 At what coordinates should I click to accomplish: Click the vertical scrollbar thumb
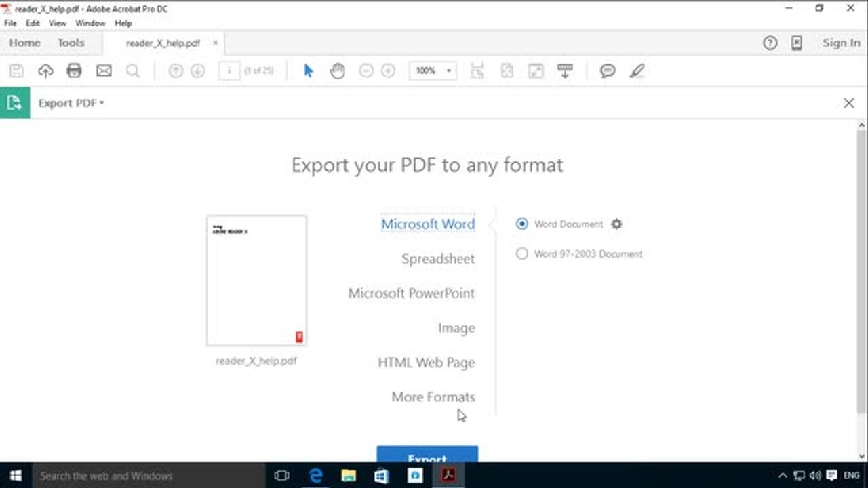tap(862, 271)
